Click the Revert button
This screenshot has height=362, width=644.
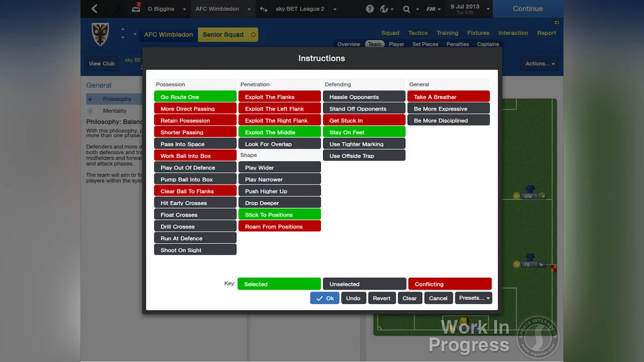pyautogui.click(x=382, y=298)
